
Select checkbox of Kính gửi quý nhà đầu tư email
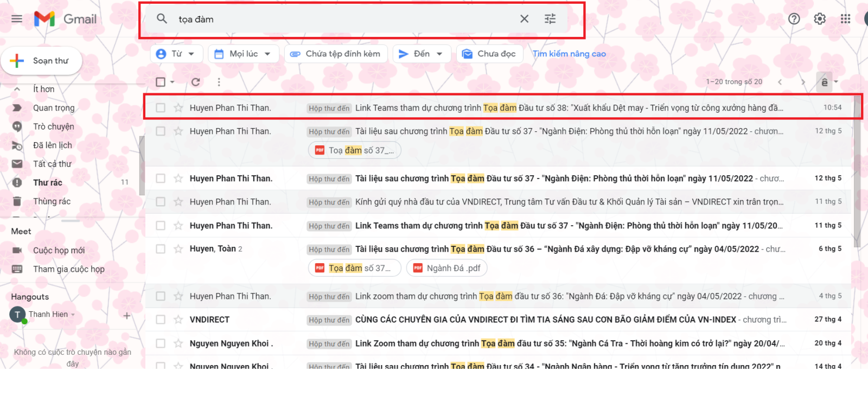pos(161,202)
